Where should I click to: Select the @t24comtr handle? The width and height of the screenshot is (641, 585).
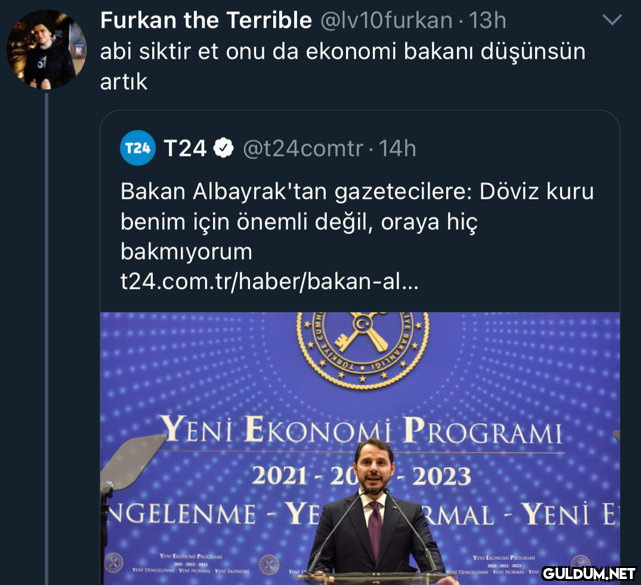coord(303,149)
